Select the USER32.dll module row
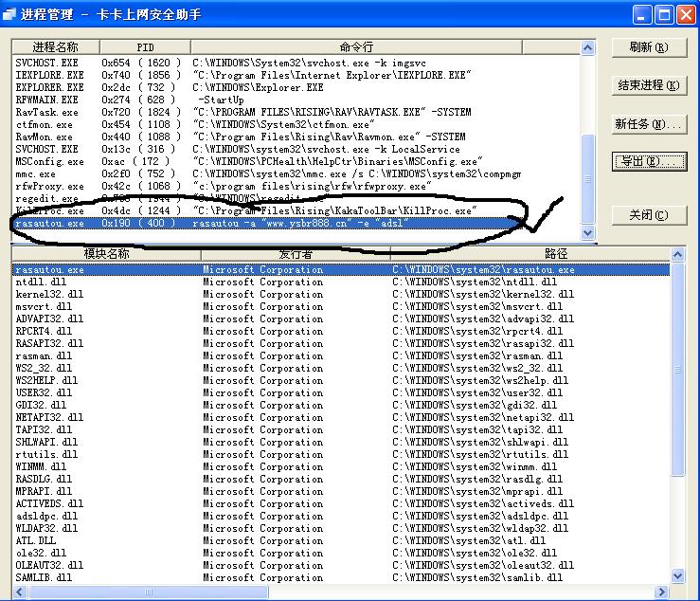 (341, 392)
